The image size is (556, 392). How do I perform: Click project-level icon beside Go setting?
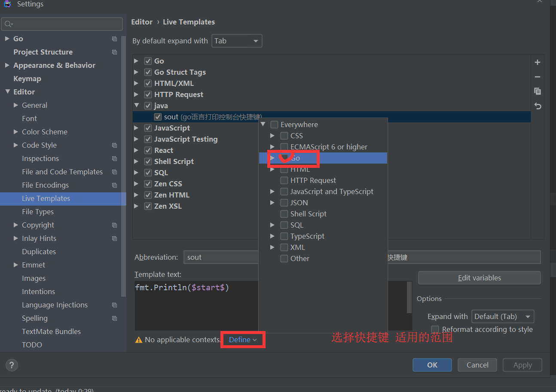(114, 39)
